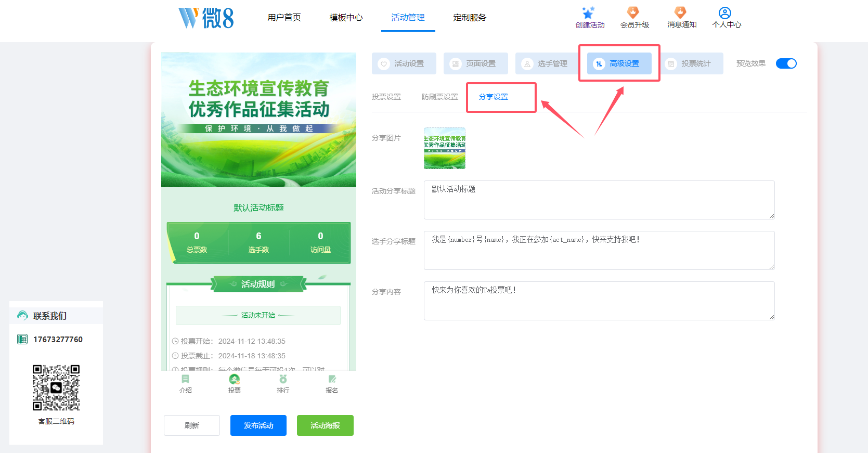Viewport: 868px width, 453px height.
Task: Select 分享设置 sub-tab
Action: click(x=494, y=97)
